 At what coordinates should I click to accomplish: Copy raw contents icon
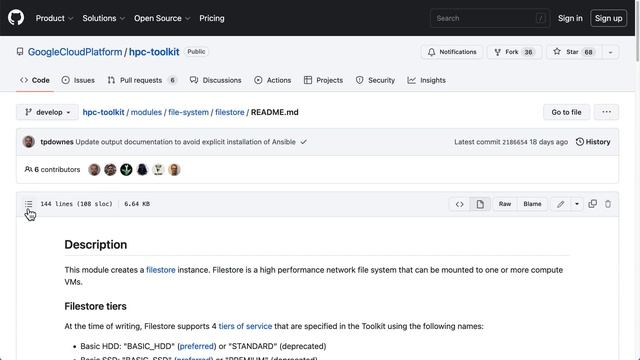592,204
